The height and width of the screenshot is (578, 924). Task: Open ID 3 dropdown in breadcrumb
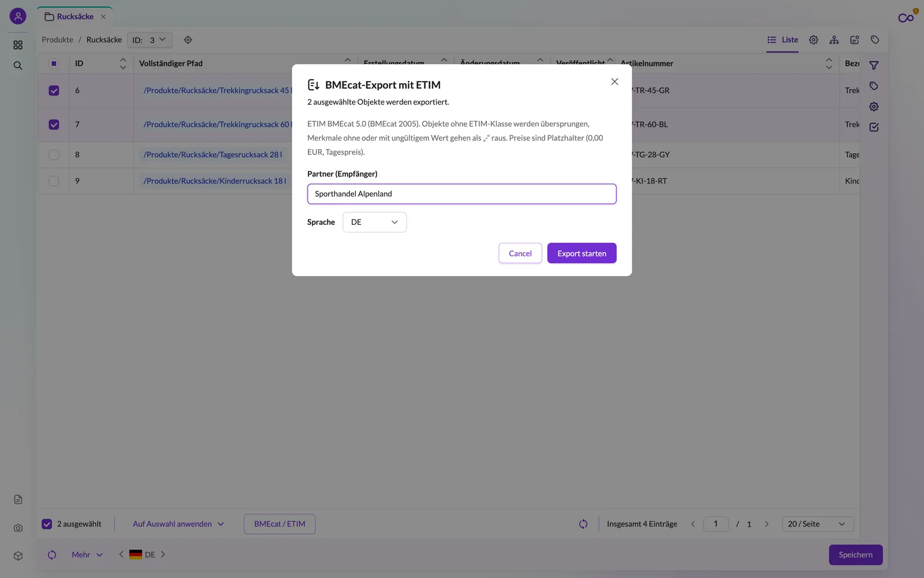coord(150,40)
